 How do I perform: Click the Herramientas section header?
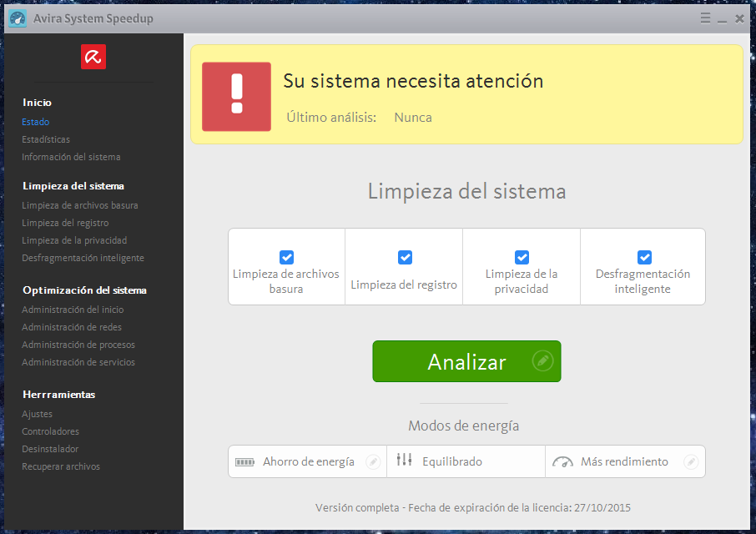pos(58,394)
